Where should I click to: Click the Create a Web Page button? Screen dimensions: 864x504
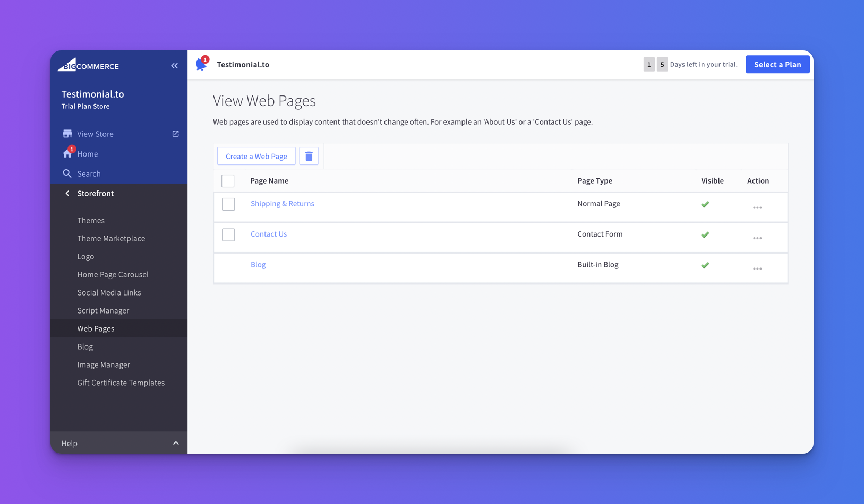click(256, 156)
